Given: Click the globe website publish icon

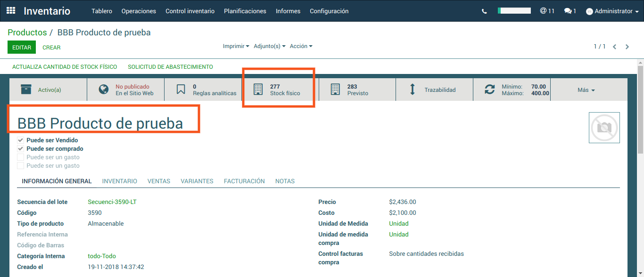Looking at the screenshot, I should click(104, 90).
